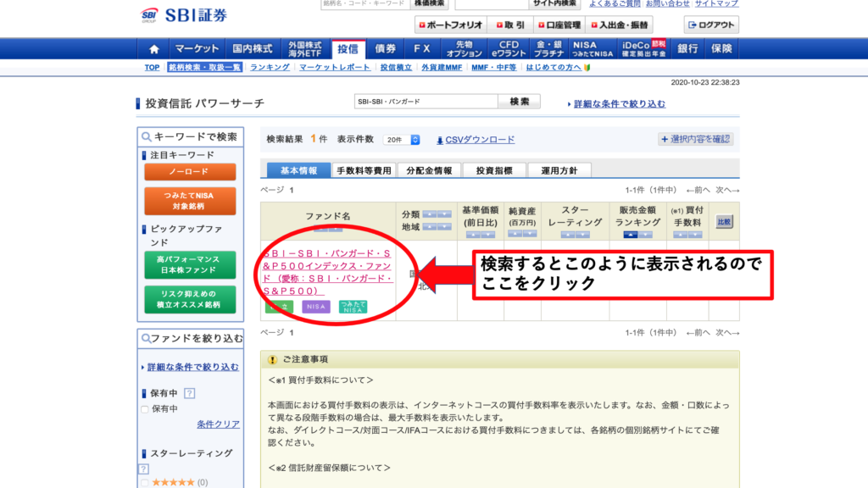Expand 詳細な条件で絞り込む next to search box
The width and height of the screenshot is (868, 488).
619,104
